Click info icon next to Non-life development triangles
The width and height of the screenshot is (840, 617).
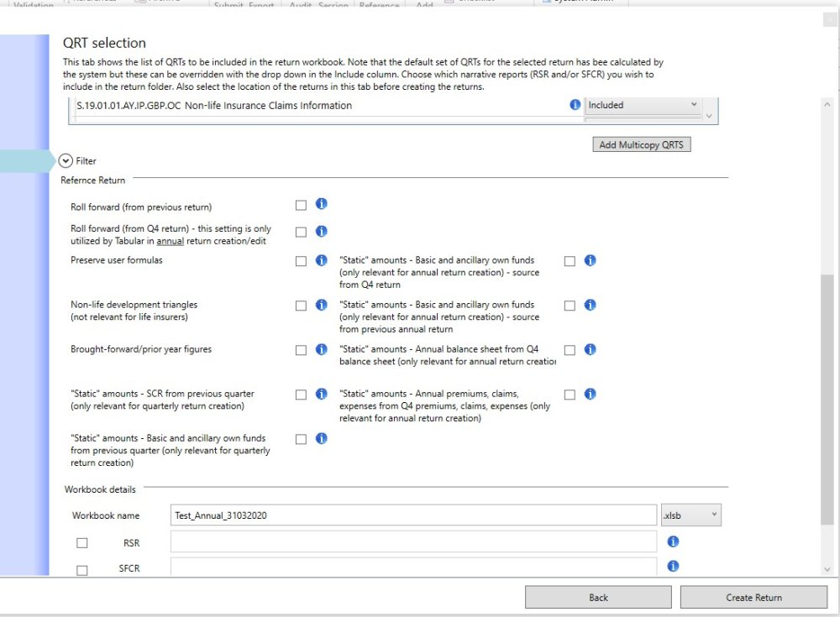point(320,305)
